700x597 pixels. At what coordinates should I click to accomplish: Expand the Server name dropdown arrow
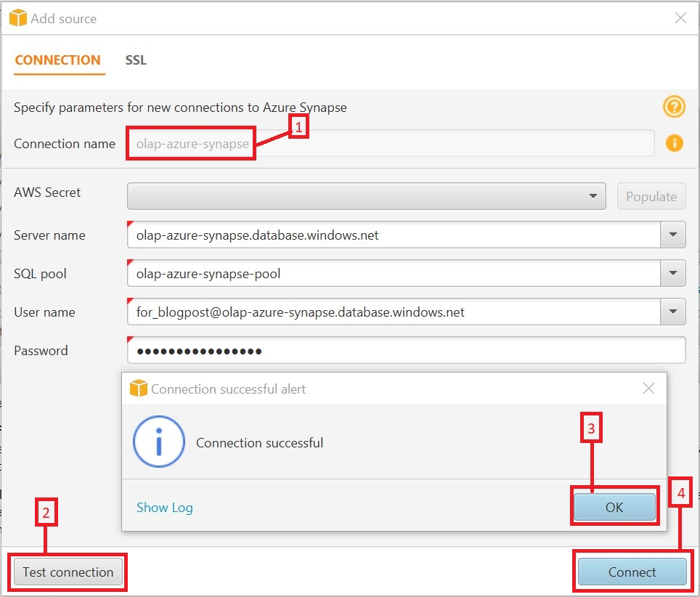672,235
